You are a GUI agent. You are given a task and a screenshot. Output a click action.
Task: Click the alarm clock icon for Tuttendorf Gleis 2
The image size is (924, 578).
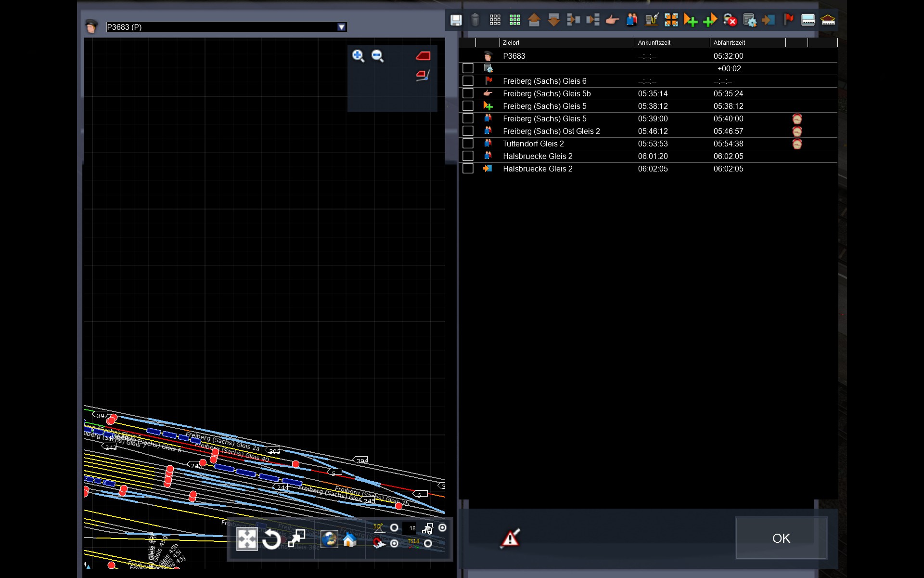tap(797, 144)
